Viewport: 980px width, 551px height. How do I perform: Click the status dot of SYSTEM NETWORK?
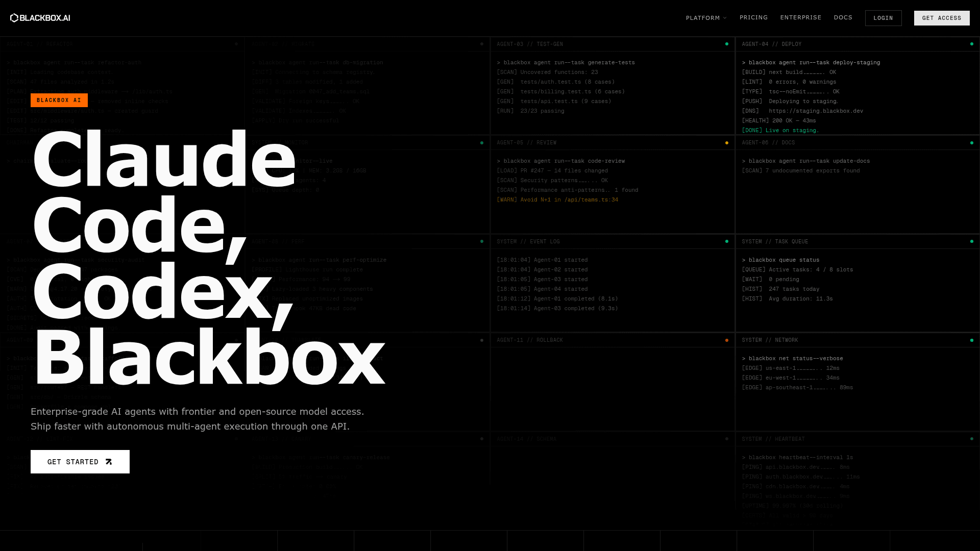971,340
